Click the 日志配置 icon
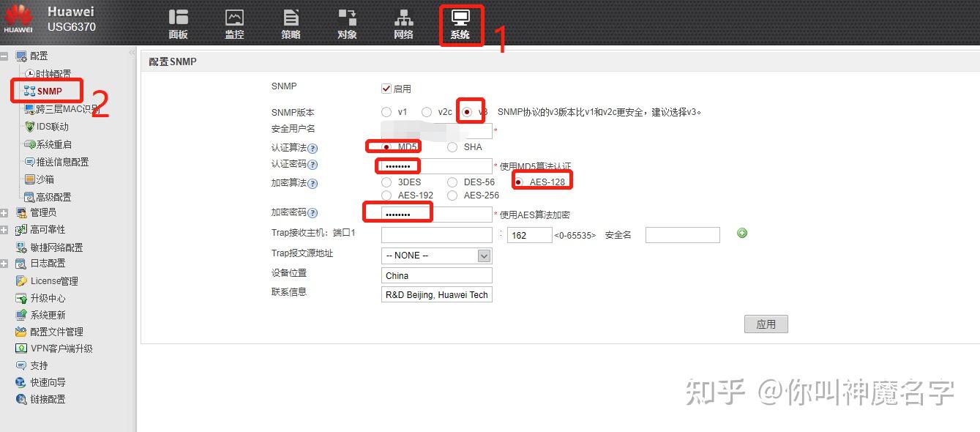The width and height of the screenshot is (980, 432). point(21,263)
